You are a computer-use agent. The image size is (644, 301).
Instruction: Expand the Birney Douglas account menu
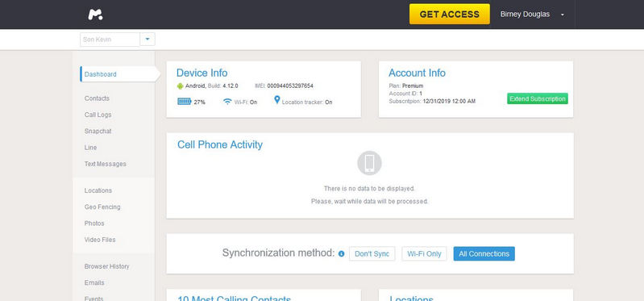pyautogui.click(x=563, y=15)
